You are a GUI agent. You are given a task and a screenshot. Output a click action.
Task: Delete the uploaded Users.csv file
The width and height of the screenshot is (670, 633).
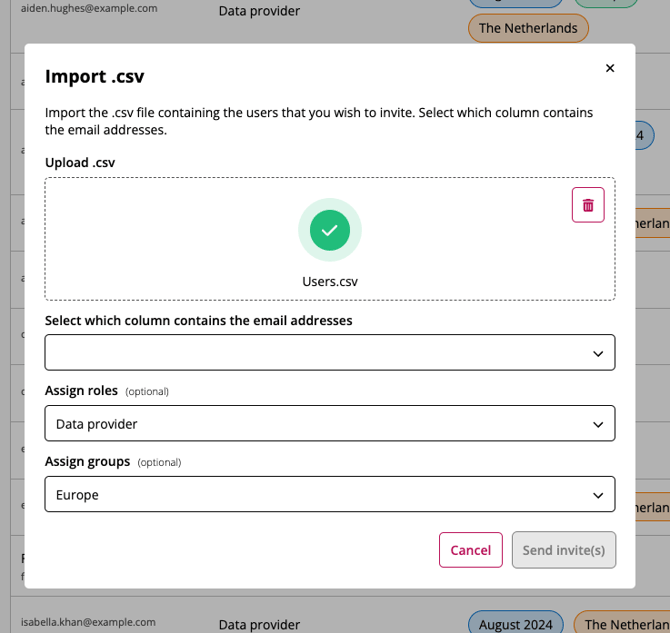pyautogui.click(x=588, y=205)
